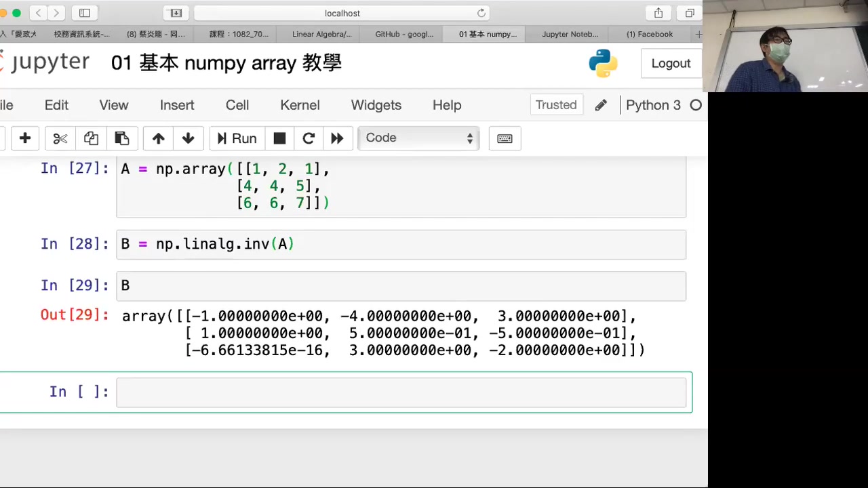Open the cell type dropdown showing Code
The width and height of the screenshot is (868, 488).
point(418,138)
